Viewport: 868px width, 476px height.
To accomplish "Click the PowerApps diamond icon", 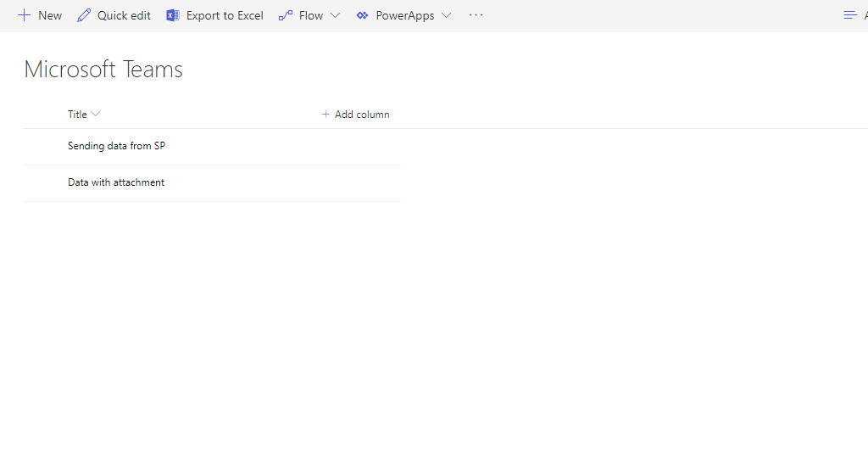I will tap(363, 15).
